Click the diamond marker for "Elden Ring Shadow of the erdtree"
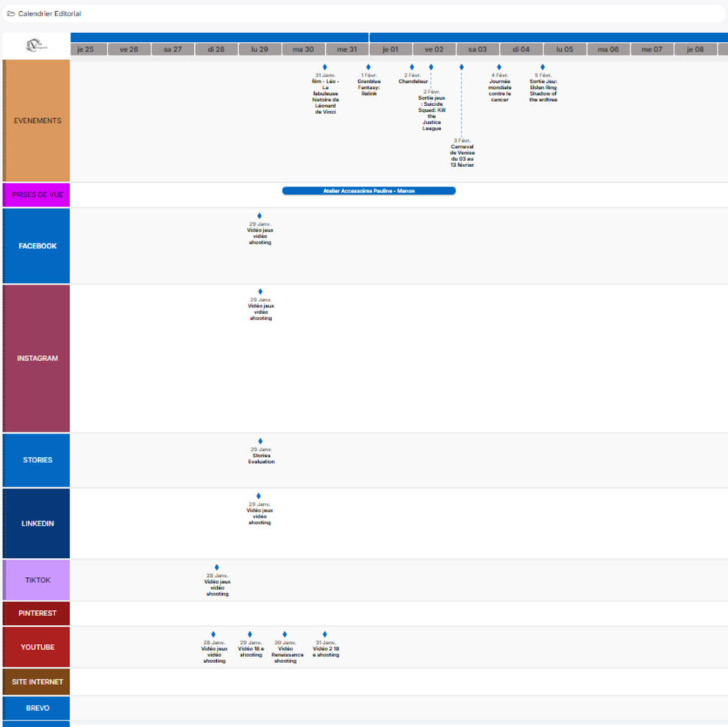 [542, 68]
